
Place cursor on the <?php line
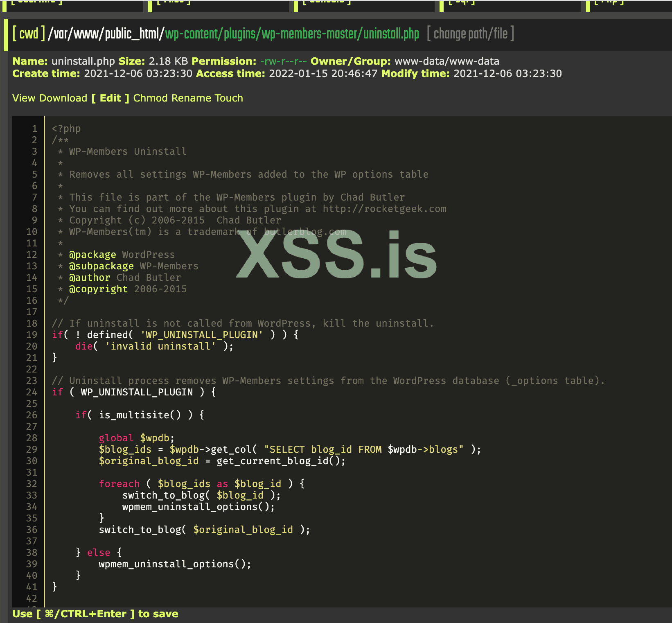pos(66,129)
